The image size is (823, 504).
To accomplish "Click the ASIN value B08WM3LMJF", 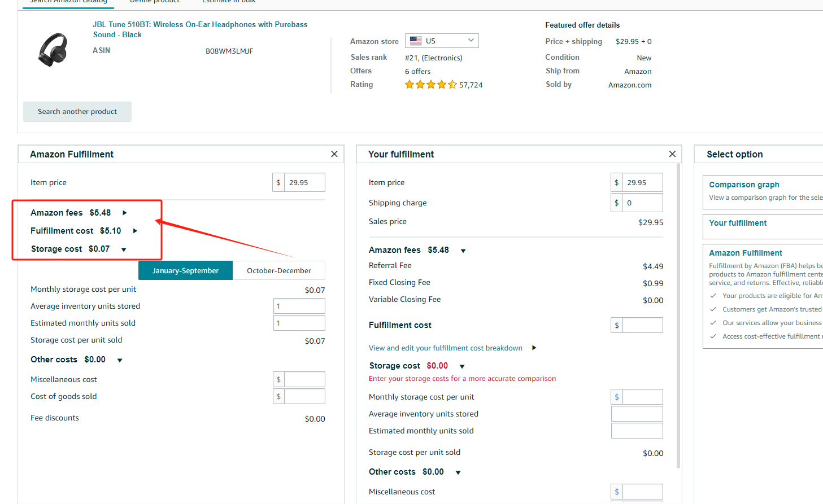I will click(229, 51).
